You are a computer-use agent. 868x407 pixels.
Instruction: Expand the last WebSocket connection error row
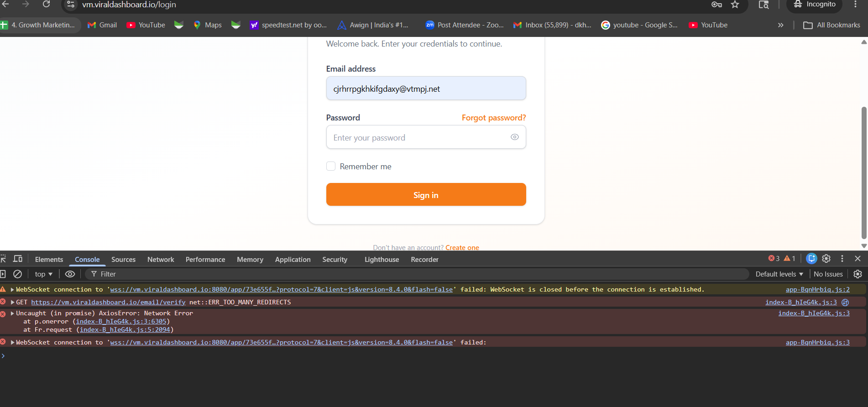click(x=12, y=342)
